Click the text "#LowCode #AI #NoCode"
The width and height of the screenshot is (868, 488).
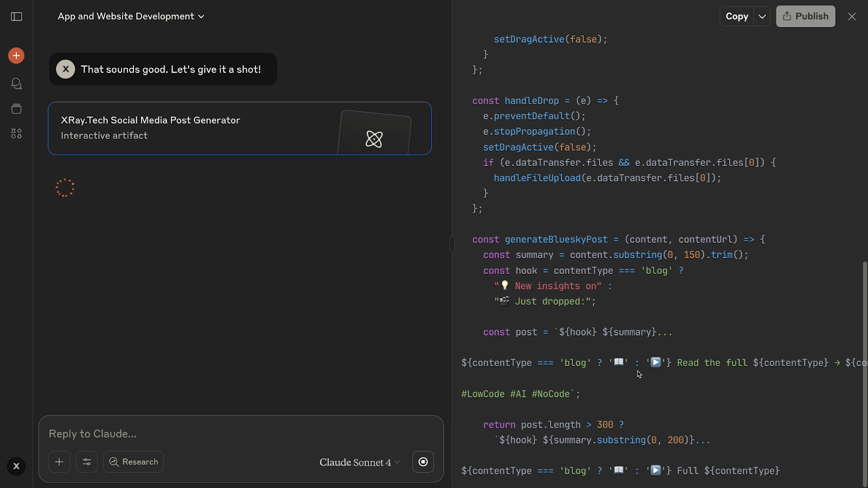(515, 394)
